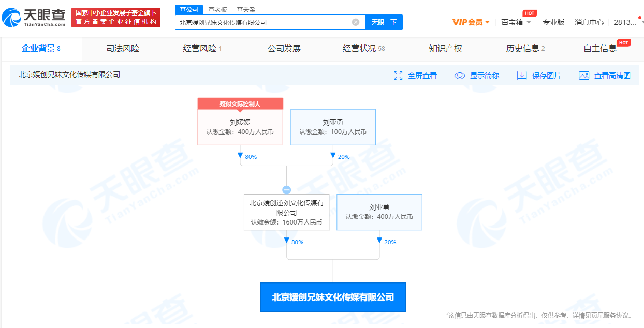Open the VIP会员 dropdown menu

click(x=471, y=22)
